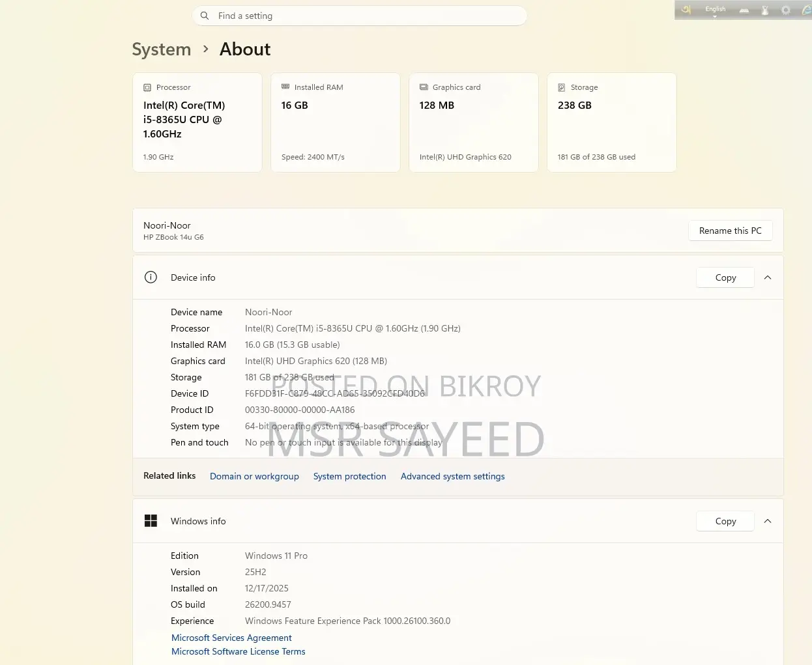Collapse the Device info section
Image resolution: width=812 pixels, height=665 pixels.
[768, 277]
